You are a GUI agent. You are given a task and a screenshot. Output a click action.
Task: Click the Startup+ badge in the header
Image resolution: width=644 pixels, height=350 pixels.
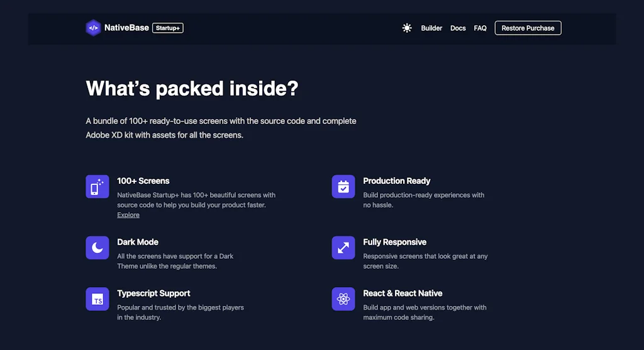coord(167,28)
